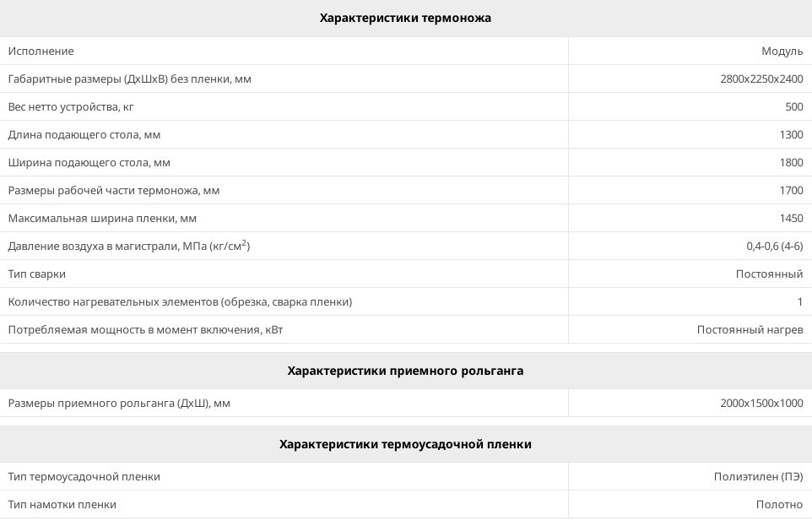Viewport: 812px width, 526px height.
Task: Click the 'Модуль' value cell
Action: pyautogui.click(x=782, y=52)
